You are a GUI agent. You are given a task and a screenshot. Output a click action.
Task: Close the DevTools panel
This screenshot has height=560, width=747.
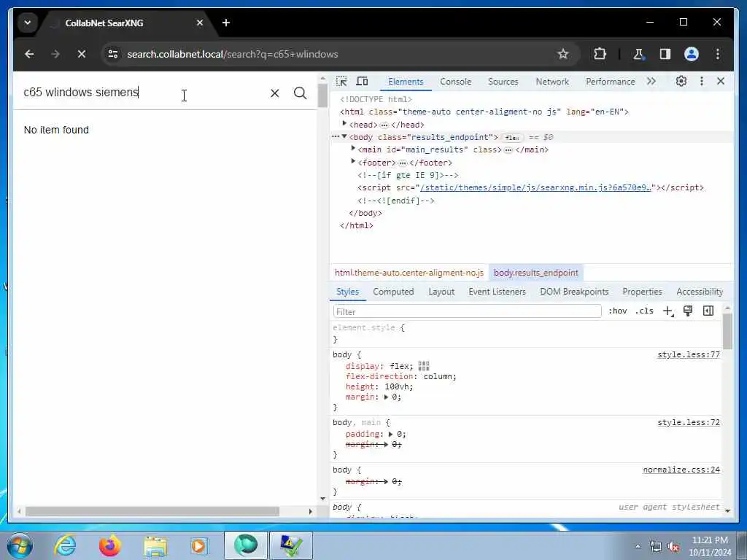pyautogui.click(x=721, y=82)
